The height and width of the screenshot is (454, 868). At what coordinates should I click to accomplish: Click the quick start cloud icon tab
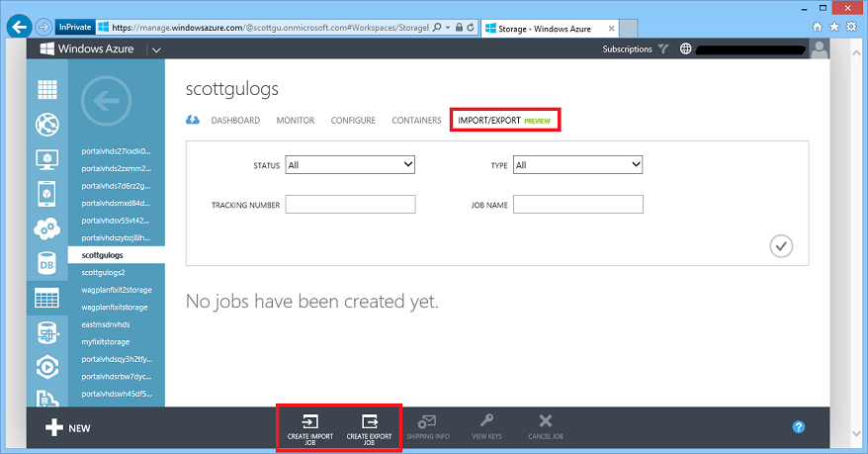193,120
